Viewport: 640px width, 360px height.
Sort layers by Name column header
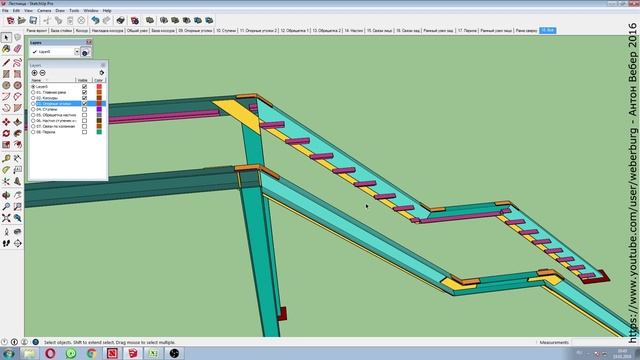53,80
